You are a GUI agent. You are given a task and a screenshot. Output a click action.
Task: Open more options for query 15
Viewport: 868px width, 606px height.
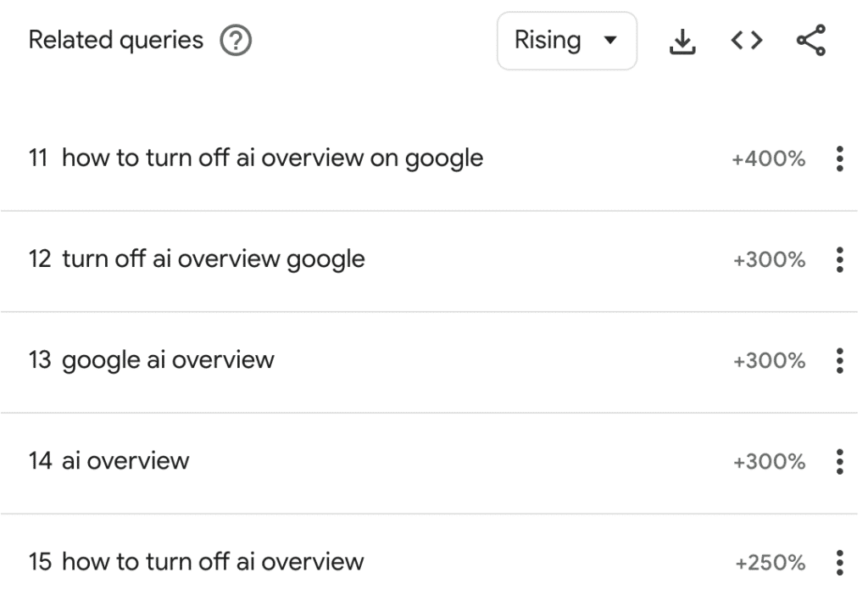point(840,563)
